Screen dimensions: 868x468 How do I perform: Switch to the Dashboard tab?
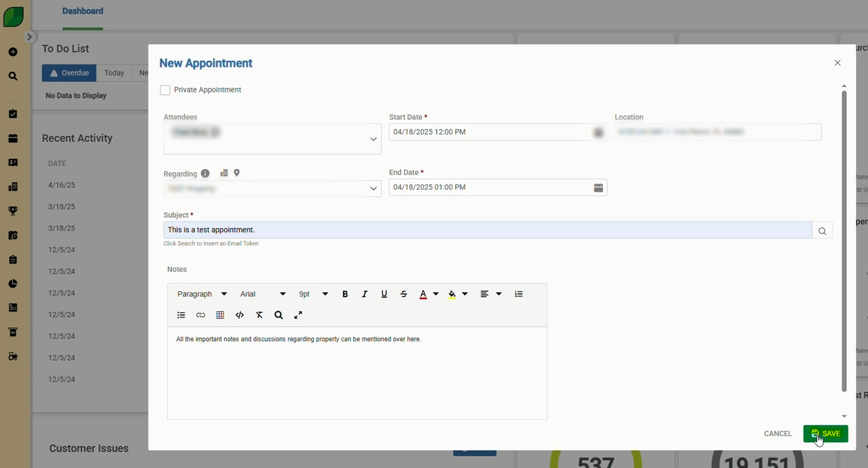(x=82, y=11)
